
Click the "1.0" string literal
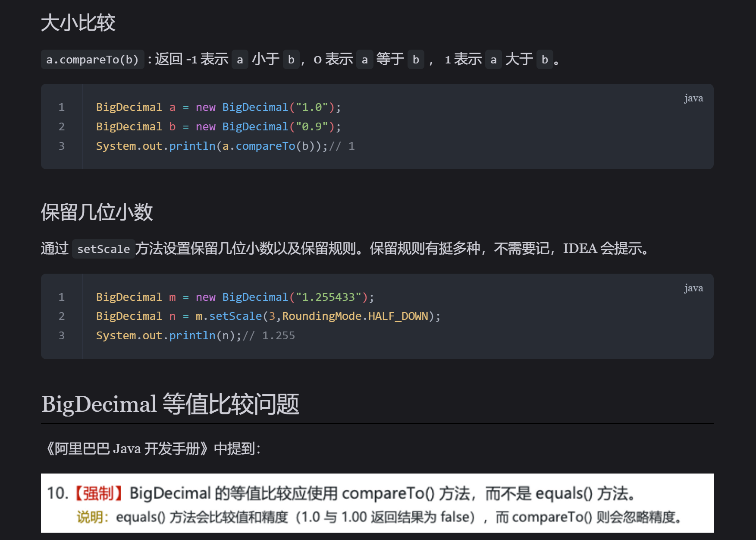312,107
